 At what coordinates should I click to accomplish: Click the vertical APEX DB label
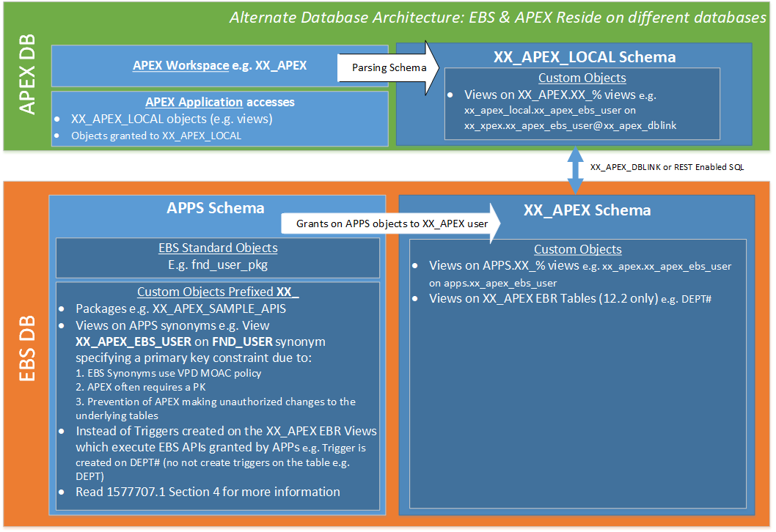[27, 74]
